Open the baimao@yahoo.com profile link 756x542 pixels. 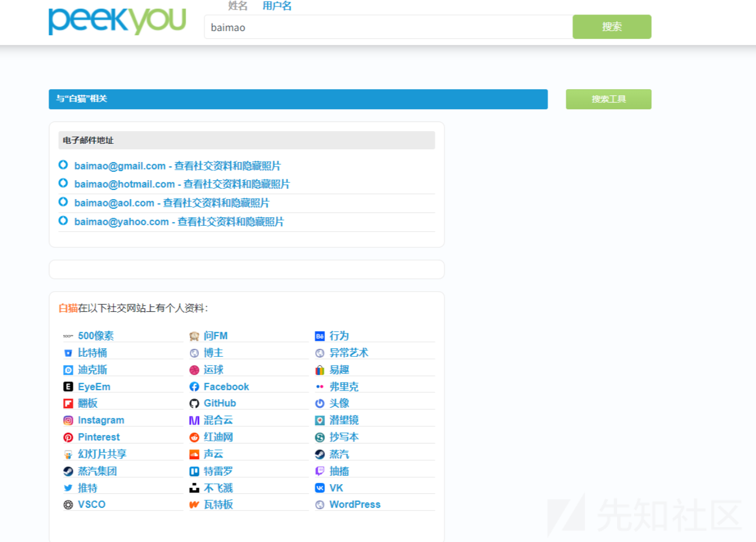(179, 222)
